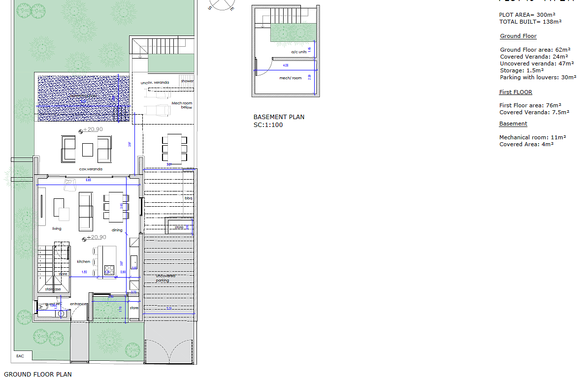The width and height of the screenshot is (588, 378).
Task: Click the kitchen hob symbol
Action: [x=109, y=270]
